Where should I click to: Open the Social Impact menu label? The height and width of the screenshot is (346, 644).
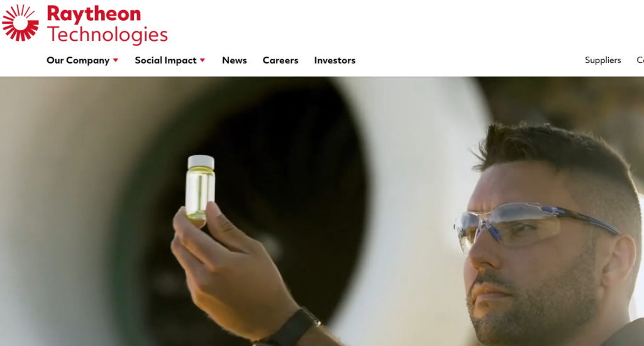tap(165, 60)
